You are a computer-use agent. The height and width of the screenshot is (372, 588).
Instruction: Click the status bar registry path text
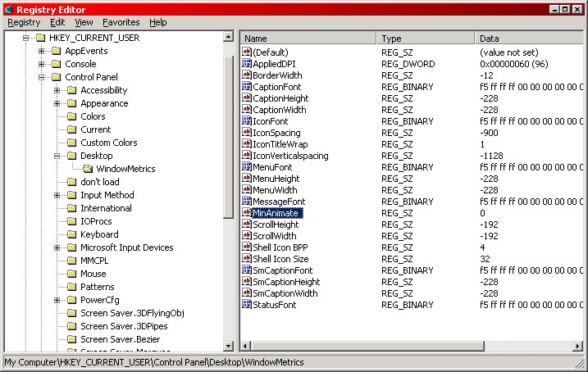(x=154, y=362)
